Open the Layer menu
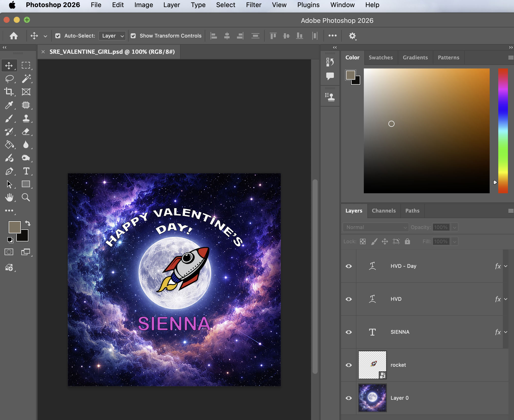 click(172, 5)
